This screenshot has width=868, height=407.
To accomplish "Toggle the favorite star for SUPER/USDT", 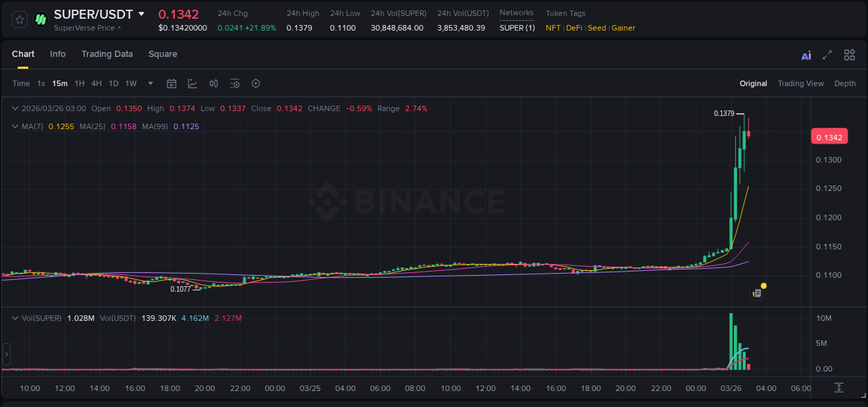I will click(x=19, y=19).
